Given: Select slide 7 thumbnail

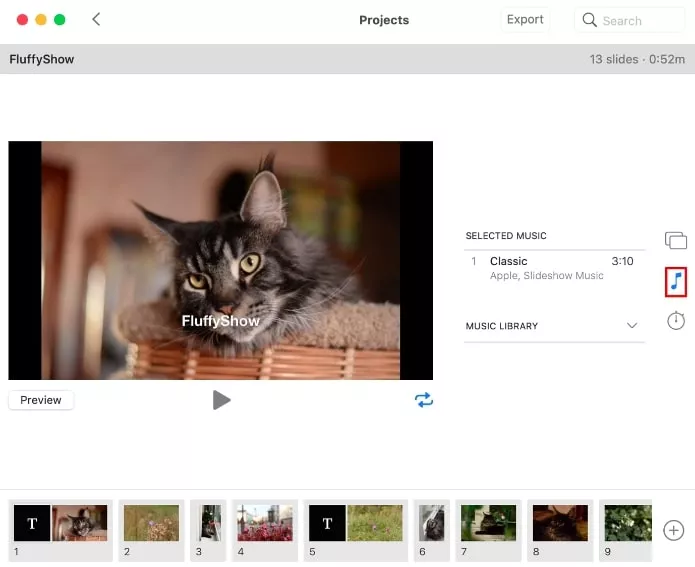Looking at the screenshot, I should point(488,523).
